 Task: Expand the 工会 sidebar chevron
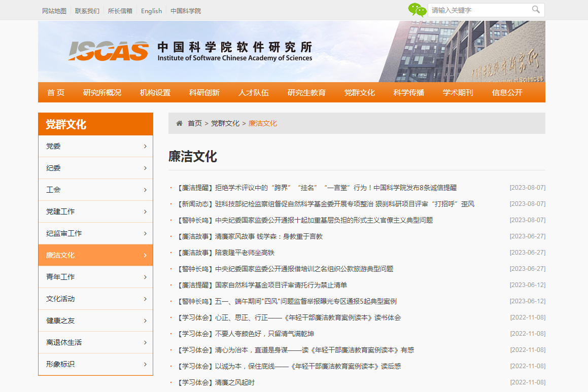click(145, 190)
